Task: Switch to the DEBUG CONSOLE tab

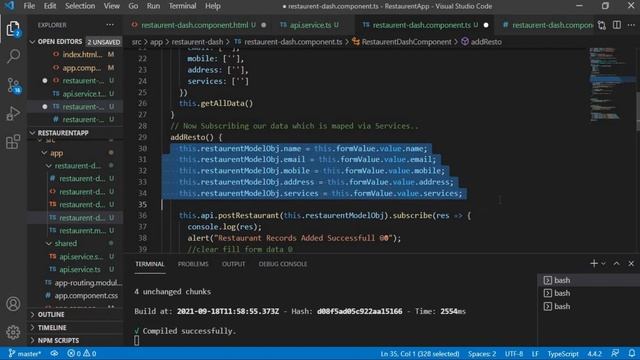Action: (x=283, y=264)
